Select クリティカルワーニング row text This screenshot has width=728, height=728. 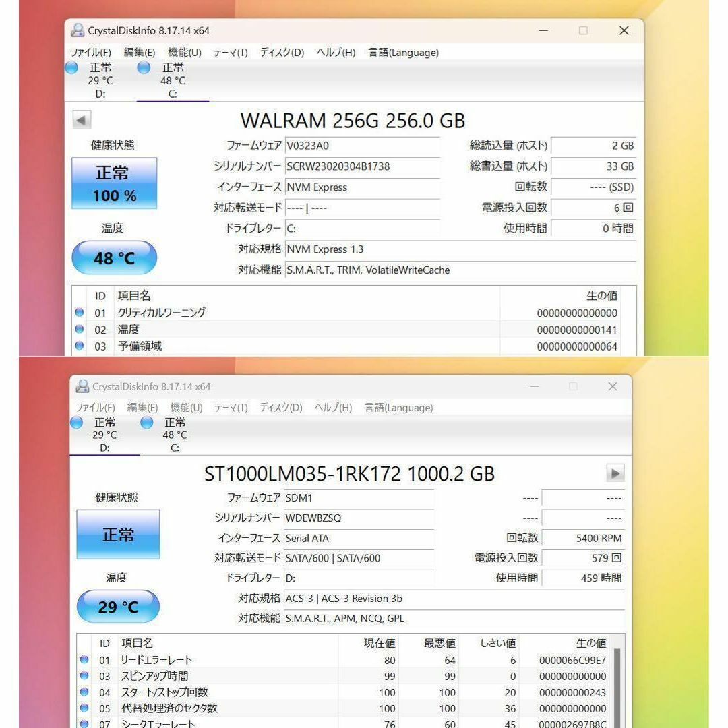click(x=162, y=313)
